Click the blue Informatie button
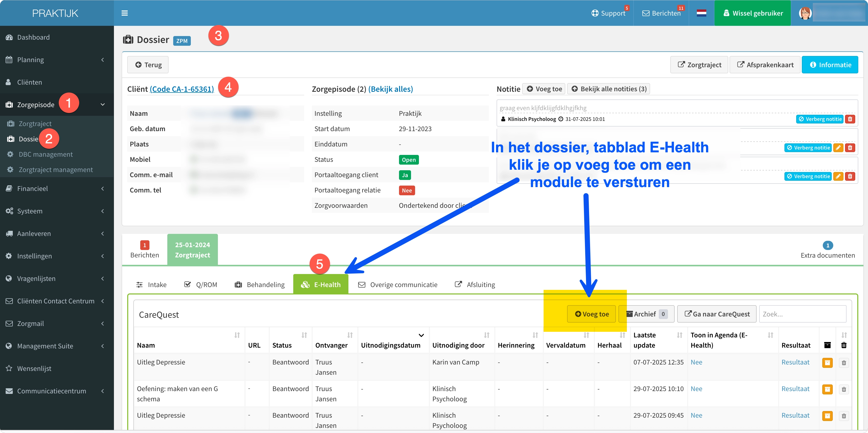Image resolution: width=868 pixels, height=433 pixels. 830,65
